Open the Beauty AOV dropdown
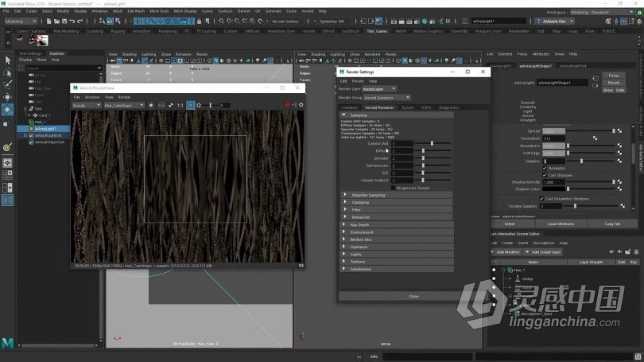Viewport: 644px width, 362px height. click(86, 106)
